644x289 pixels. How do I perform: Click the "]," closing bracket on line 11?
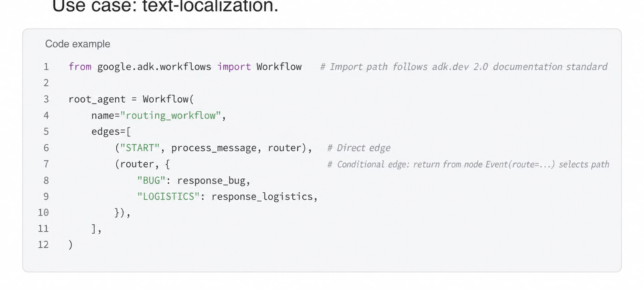(97, 229)
